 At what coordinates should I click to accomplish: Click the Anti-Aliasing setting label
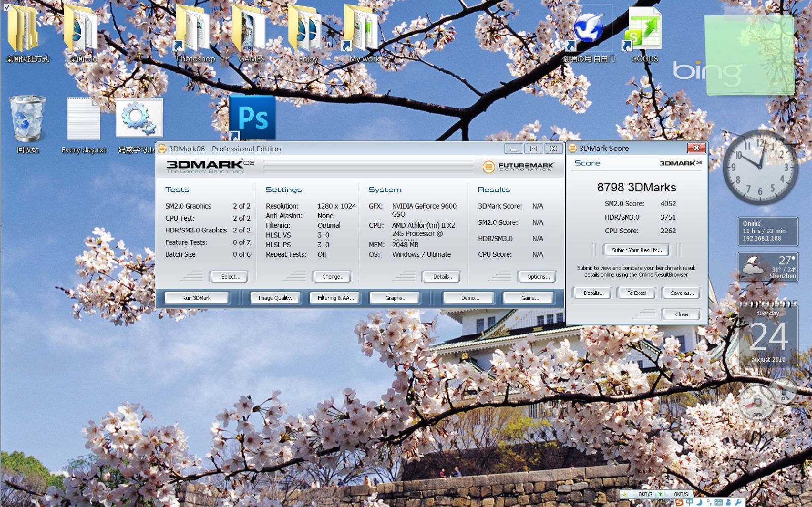[284, 216]
